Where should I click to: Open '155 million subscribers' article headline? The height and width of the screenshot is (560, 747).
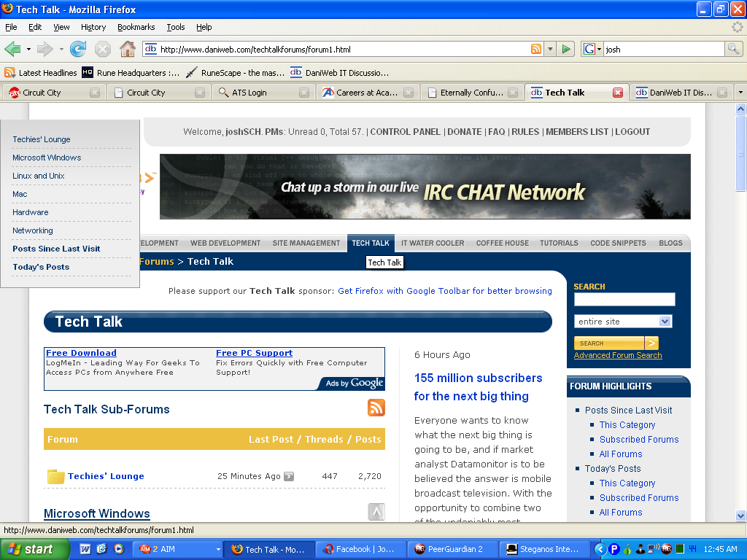[479, 387]
